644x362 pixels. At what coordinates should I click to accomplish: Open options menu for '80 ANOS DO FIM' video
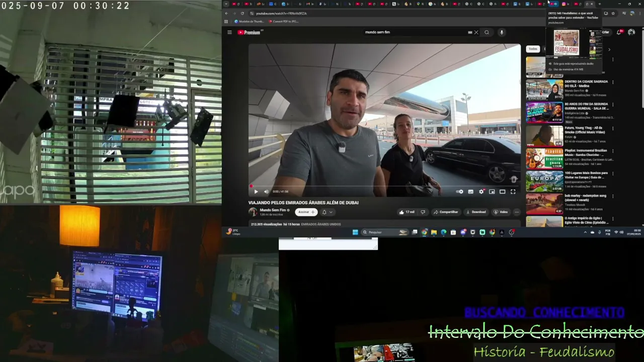tap(613, 105)
